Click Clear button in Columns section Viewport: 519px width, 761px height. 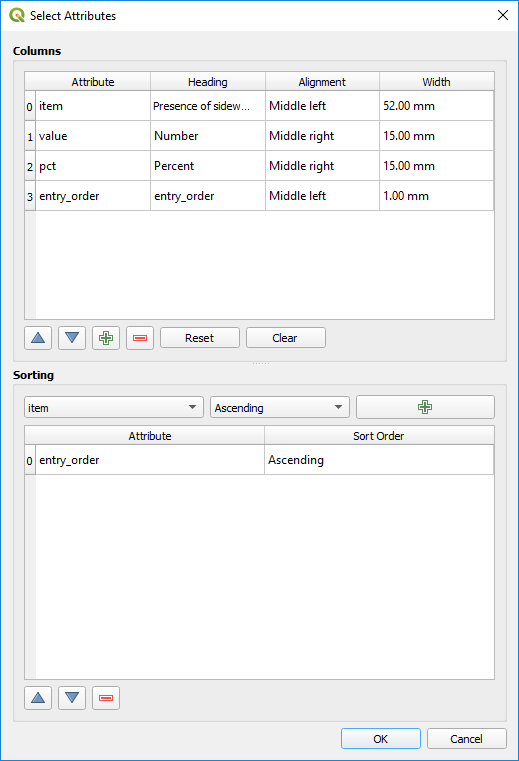(285, 338)
